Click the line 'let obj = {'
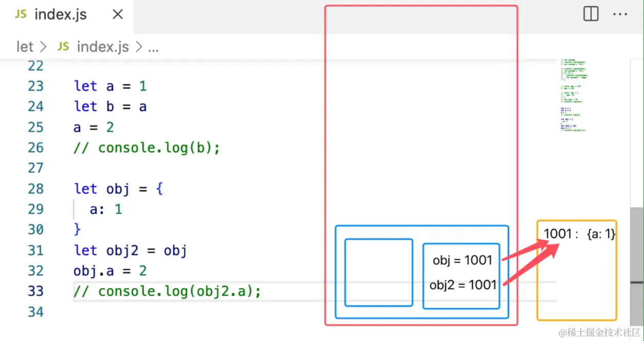Screen dimensions: 644x341 [119, 189]
